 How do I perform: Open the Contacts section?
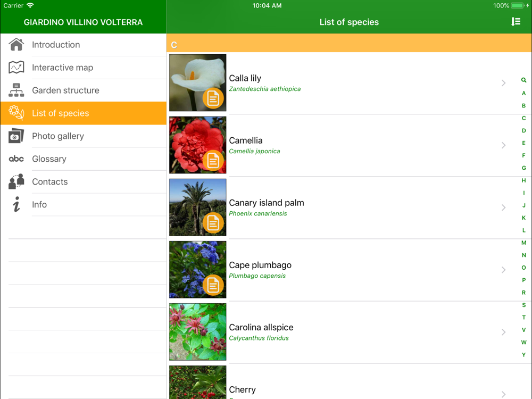pyautogui.click(x=84, y=181)
